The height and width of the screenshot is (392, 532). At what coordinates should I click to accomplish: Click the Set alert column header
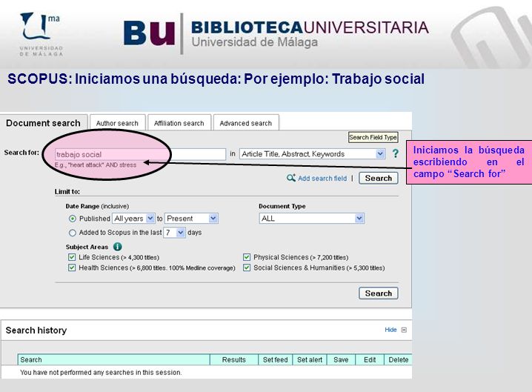point(310,359)
